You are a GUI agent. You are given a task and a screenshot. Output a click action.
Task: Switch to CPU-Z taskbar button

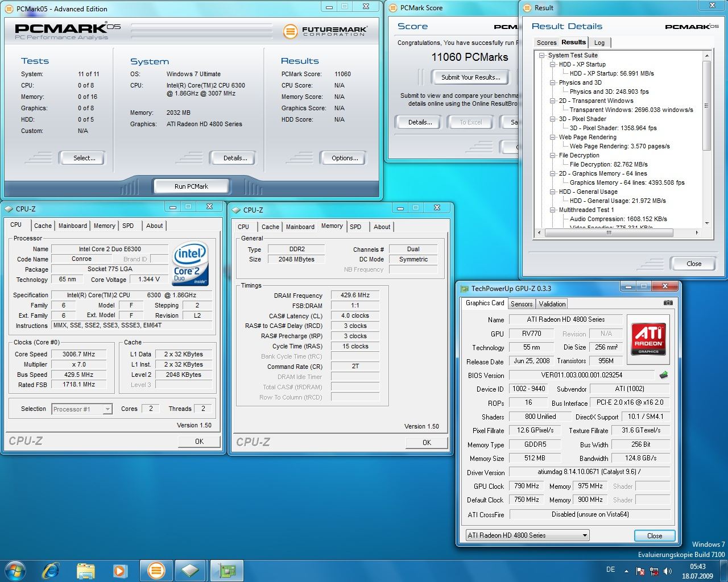click(191, 570)
